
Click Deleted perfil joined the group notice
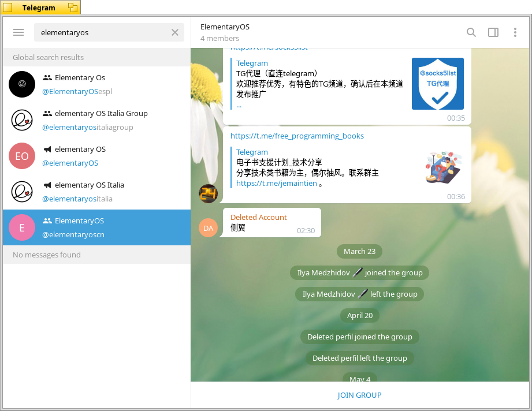[360, 337]
